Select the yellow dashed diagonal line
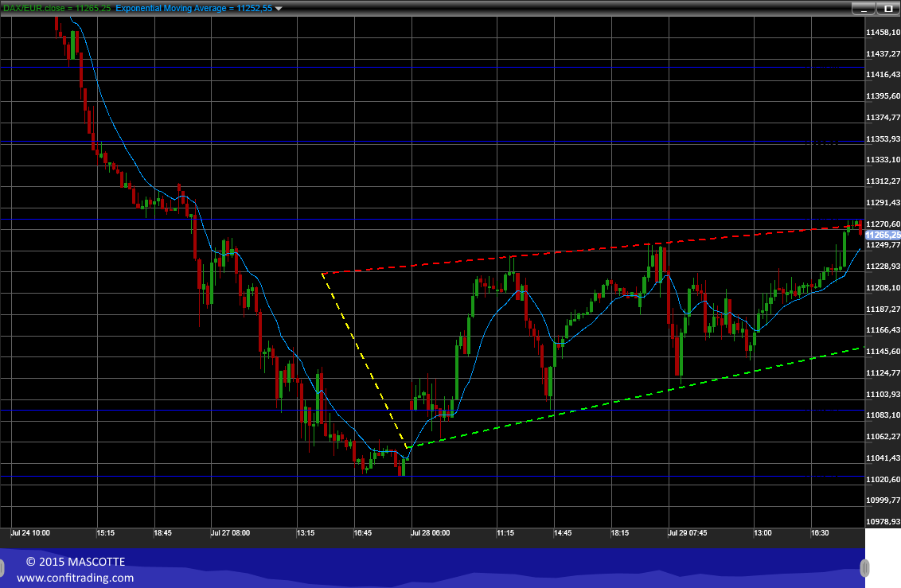The height and width of the screenshot is (588, 901). pos(365,360)
